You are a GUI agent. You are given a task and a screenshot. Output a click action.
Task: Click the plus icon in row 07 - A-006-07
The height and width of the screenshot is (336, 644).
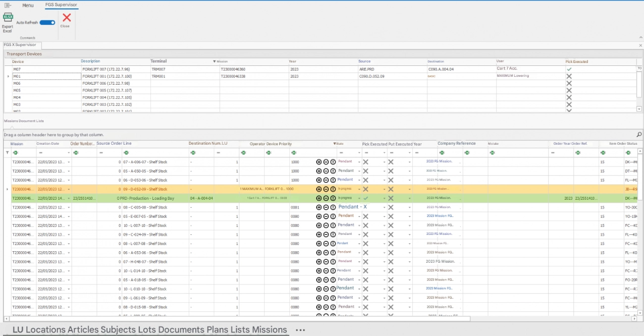point(319,162)
